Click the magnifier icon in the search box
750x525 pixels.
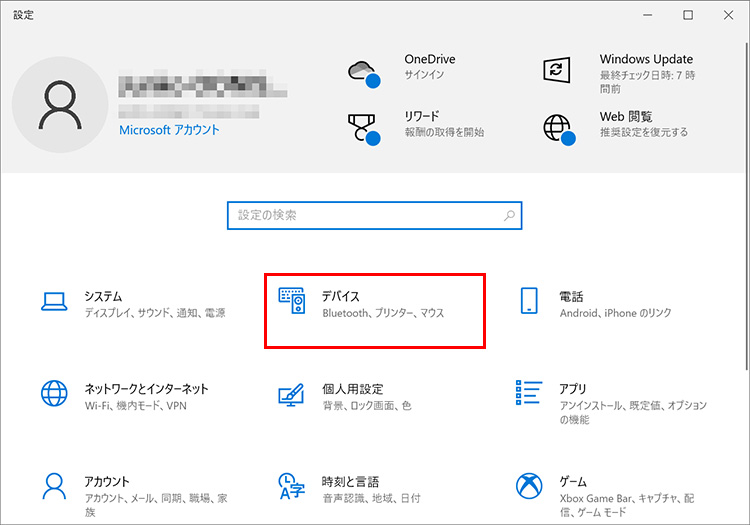point(509,215)
